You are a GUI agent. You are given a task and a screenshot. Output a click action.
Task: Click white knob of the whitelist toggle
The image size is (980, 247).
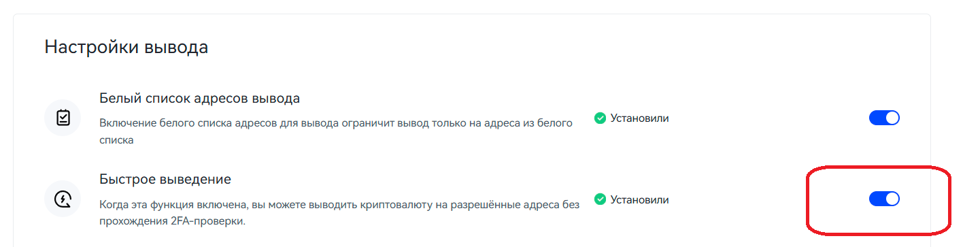tap(892, 118)
